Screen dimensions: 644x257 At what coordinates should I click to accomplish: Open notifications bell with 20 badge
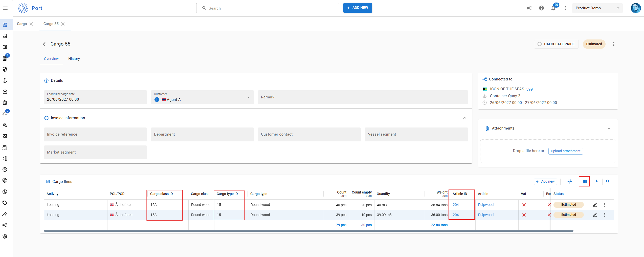point(553,8)
